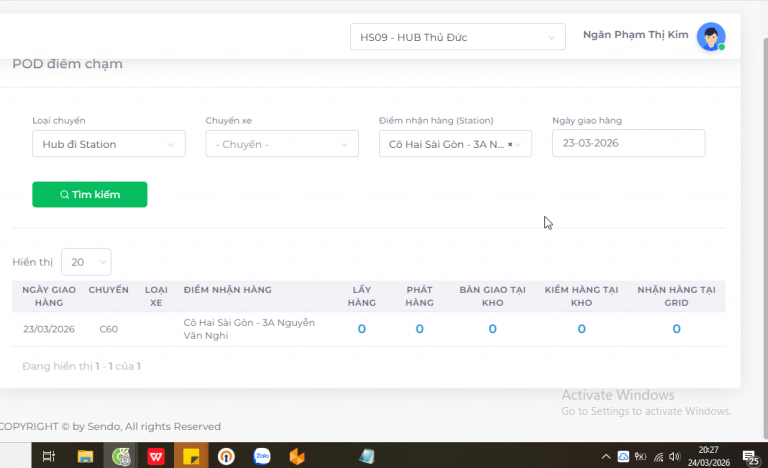Click the 23/03/2026 date cell

tap(49, 329)
